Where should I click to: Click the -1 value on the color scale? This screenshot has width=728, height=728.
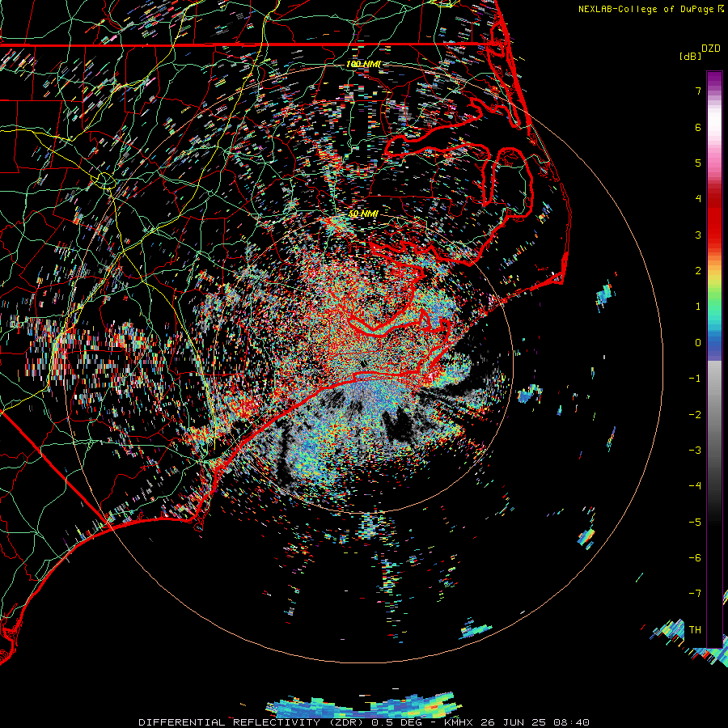[695, 379]
